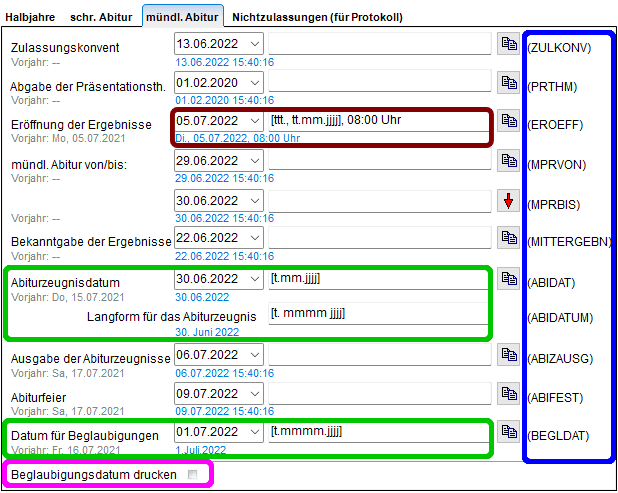The width and height of the screenshot is (618, 493).
Task: Click copy icon next to ZULKONV
Action: (x=508, y=44)
